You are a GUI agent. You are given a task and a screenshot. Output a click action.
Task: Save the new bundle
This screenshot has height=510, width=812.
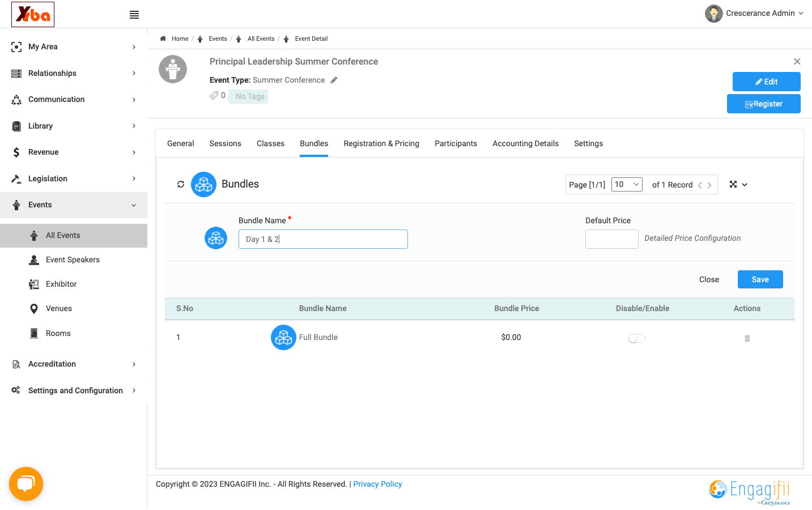[x=760, y=279]
